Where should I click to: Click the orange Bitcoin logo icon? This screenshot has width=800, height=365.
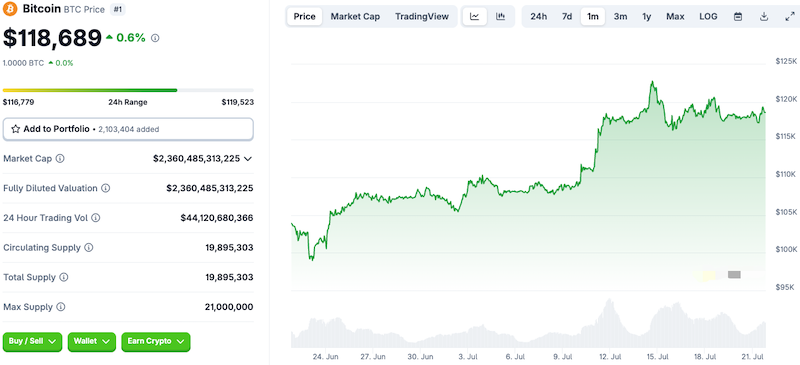point(10,9)
